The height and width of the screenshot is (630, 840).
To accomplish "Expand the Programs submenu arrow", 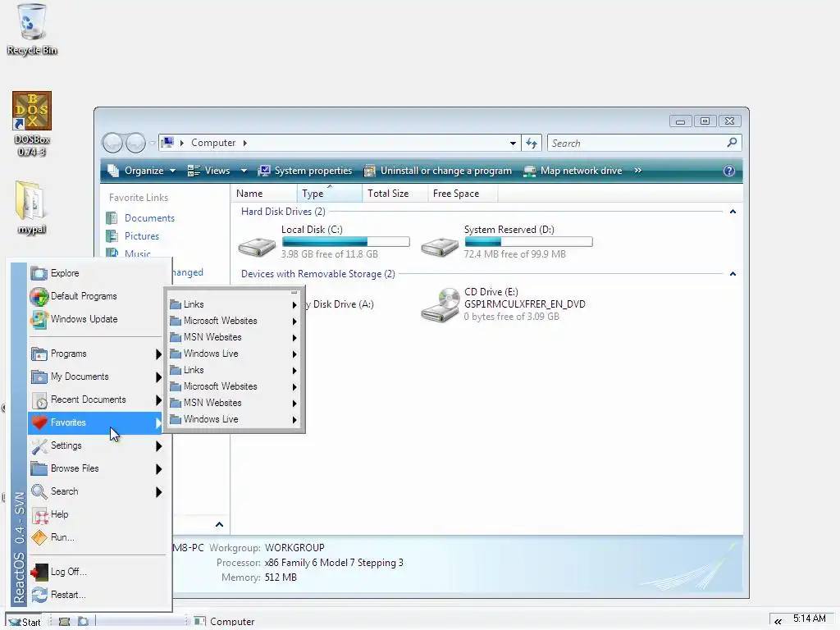I will (x=158, y=354).
